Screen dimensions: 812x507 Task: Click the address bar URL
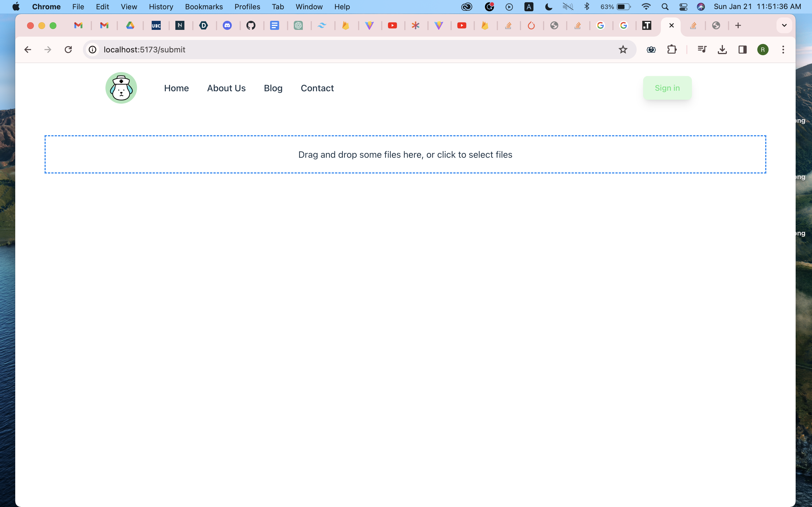point(144,50)
